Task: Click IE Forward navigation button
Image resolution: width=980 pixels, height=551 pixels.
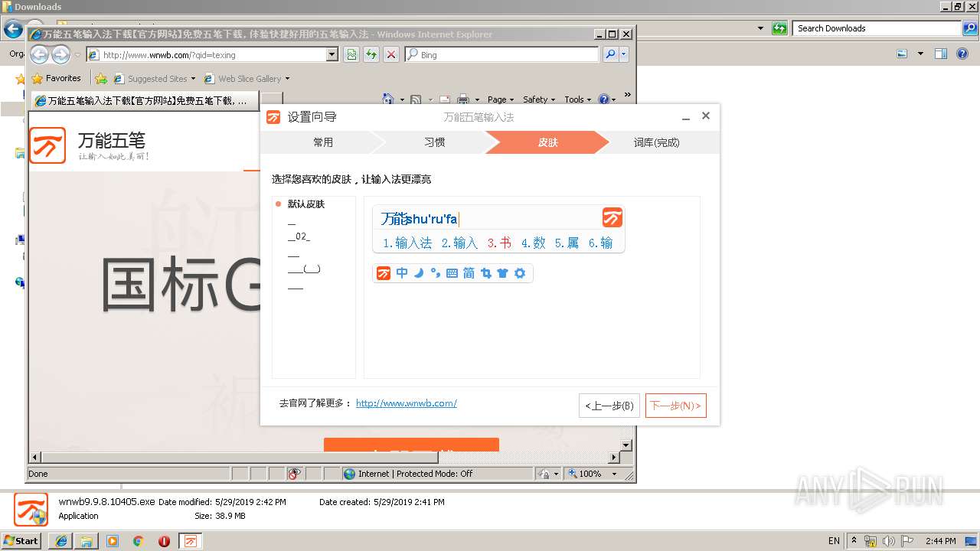Action: [60, 54]
